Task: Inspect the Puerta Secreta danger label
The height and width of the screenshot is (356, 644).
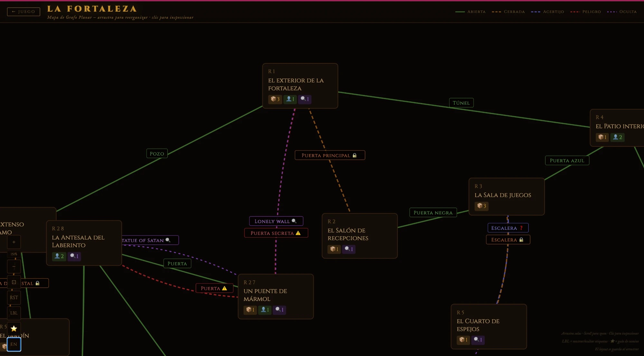Action: [x=276, y=233]
